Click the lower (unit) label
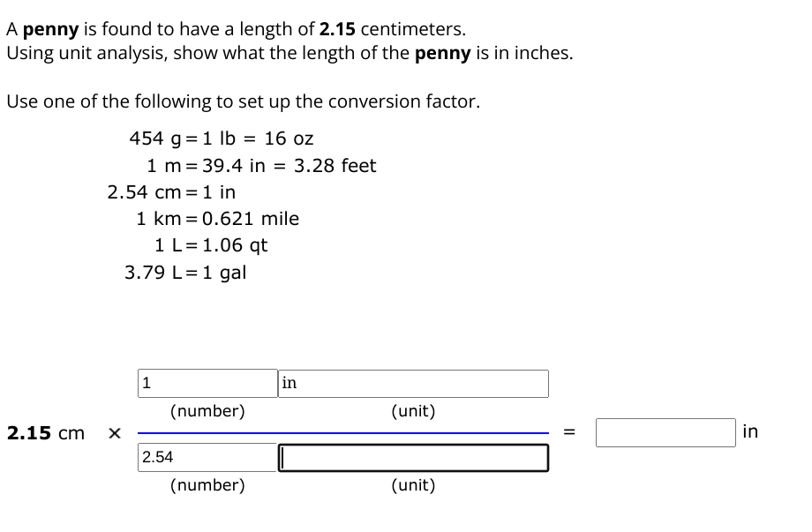Image resolution: width=812 pixels, height=532 pixels. (x=415, y=484)
